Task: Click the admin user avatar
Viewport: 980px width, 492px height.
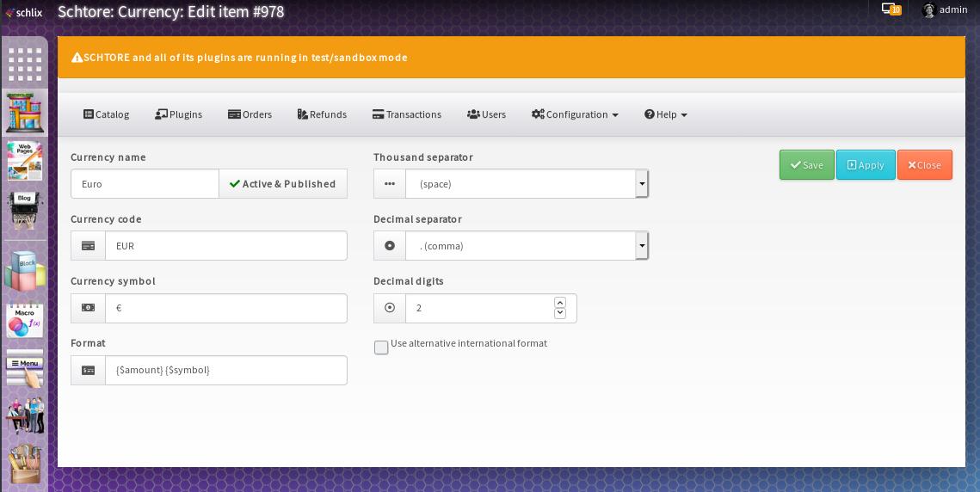Action: coord(928,10)
